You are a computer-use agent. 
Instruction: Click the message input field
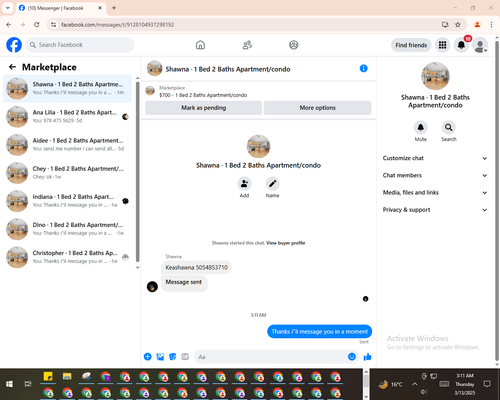pos(276,357)
